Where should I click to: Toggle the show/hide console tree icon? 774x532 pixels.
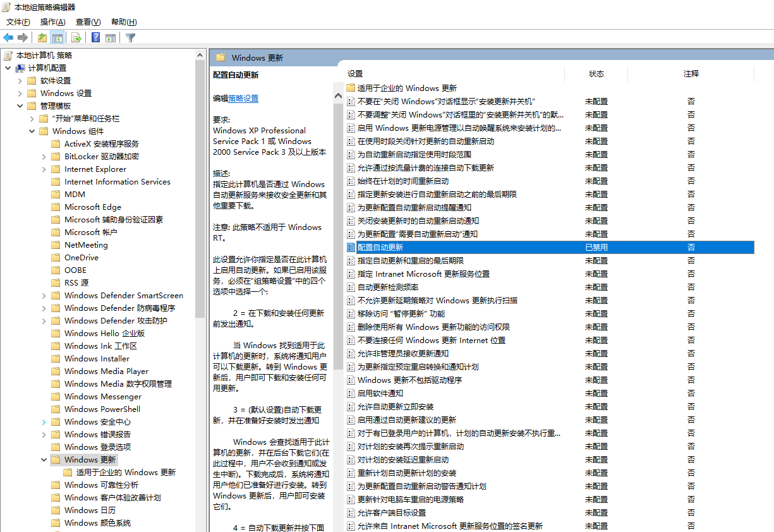[x=57, y=37]
